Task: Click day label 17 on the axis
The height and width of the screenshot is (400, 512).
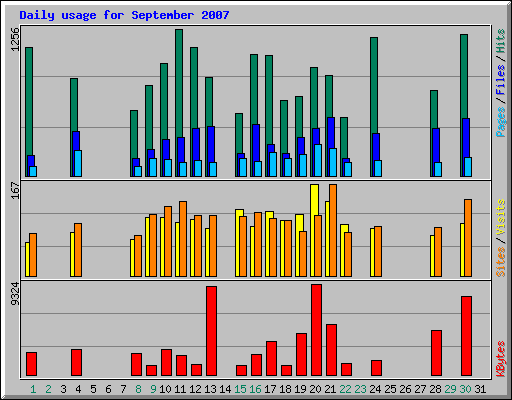Action: click(x=270, y=389)
